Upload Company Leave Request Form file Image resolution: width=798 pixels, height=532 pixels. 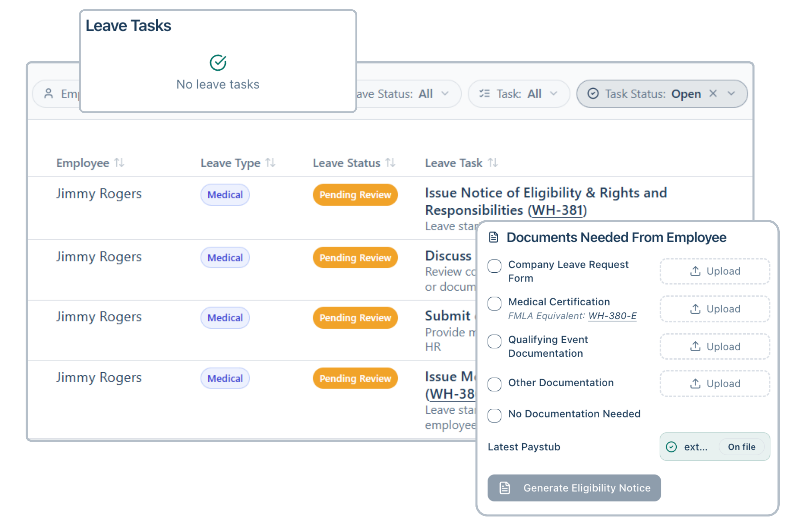[715, 271]
